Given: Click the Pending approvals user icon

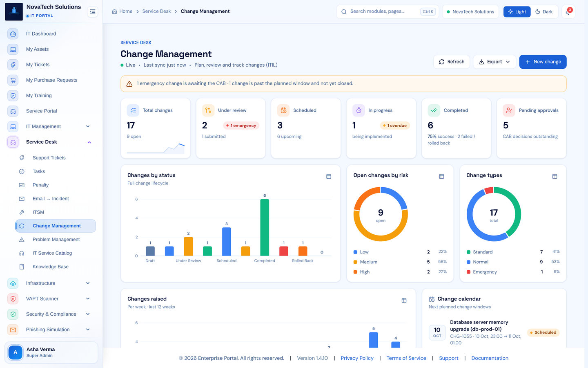Looking at the screenshot, I should tap(509, 110).
